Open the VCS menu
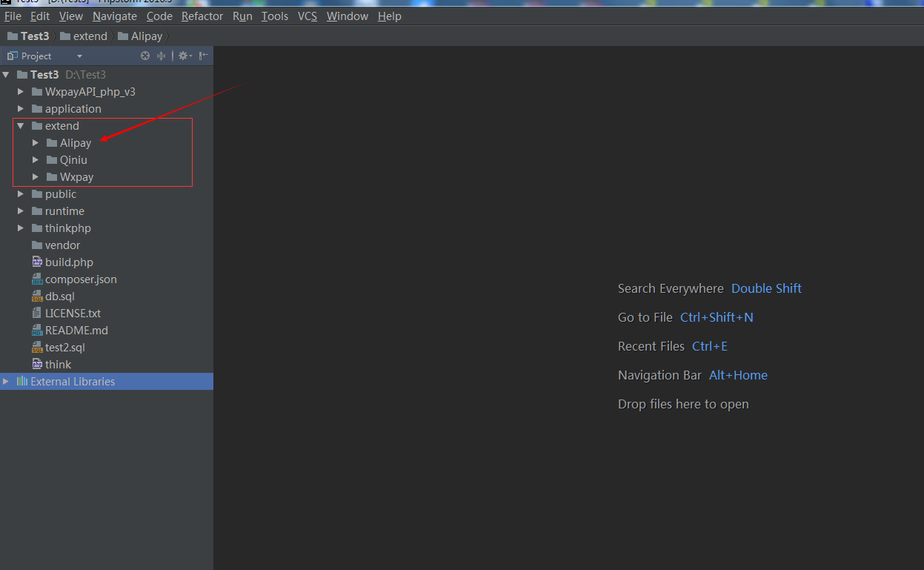924x570 pixels. coord(307,16)
